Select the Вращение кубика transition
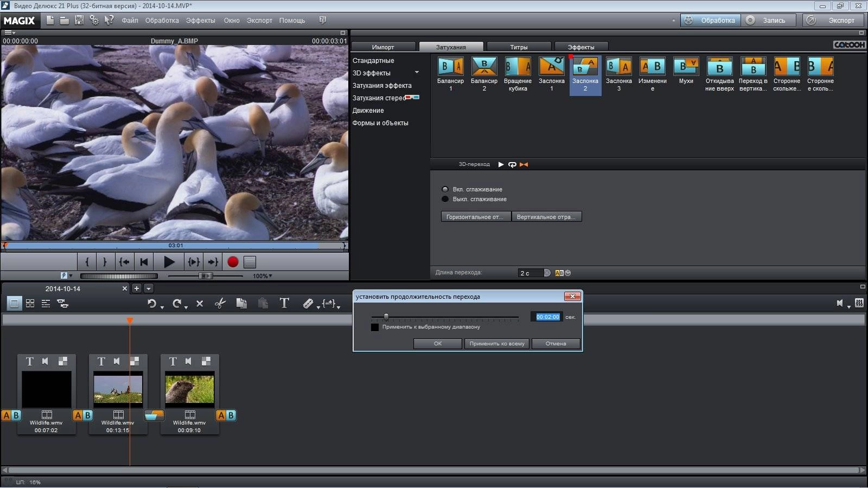Viewport: 868px width, 488px height. (518, 74)
